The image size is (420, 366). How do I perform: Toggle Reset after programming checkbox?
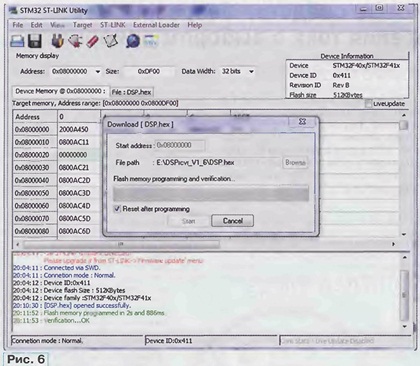tap(117, 209)
